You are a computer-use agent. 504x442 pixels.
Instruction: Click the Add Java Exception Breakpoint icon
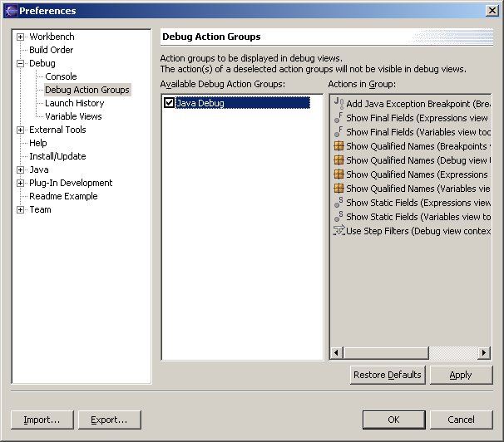pyautogui.click(x=338, y=104)
